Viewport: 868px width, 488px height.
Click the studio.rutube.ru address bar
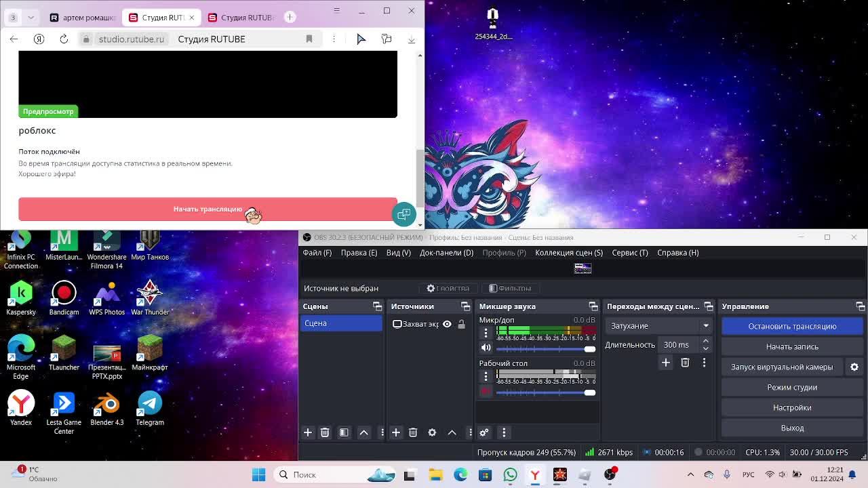[x=200, y=39]
